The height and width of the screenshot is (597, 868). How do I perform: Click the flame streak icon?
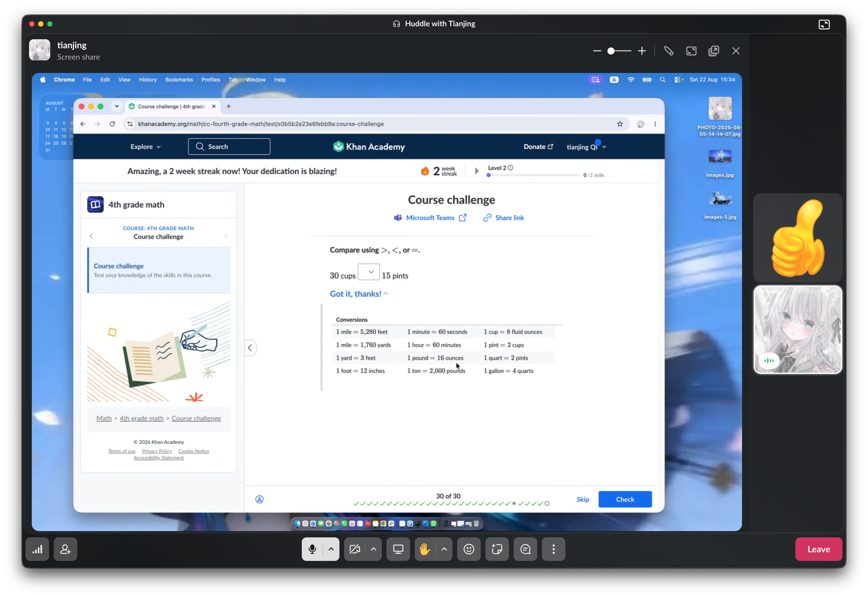pyautogui.click(x=425, y=171)
